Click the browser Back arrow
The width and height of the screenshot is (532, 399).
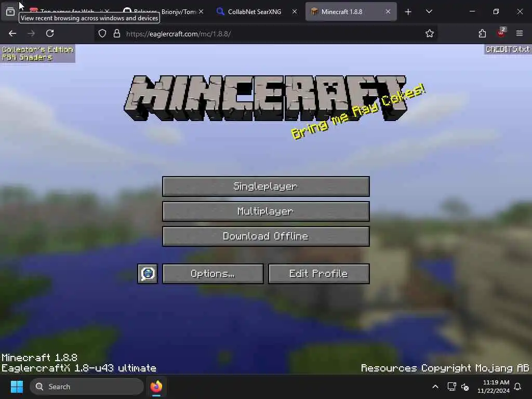pyautogui.click(x=12, y=33)
